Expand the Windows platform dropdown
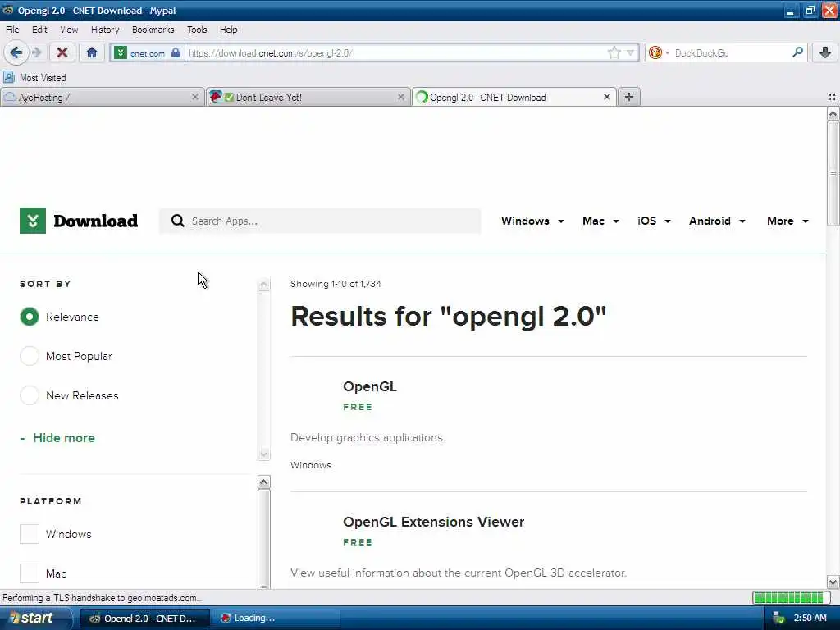Screen dimensions: 840x630 pyautogui.click(x=532, y=221)
